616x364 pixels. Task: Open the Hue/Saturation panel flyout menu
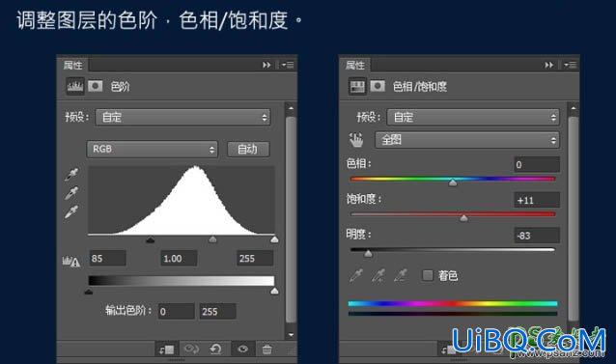571,65
